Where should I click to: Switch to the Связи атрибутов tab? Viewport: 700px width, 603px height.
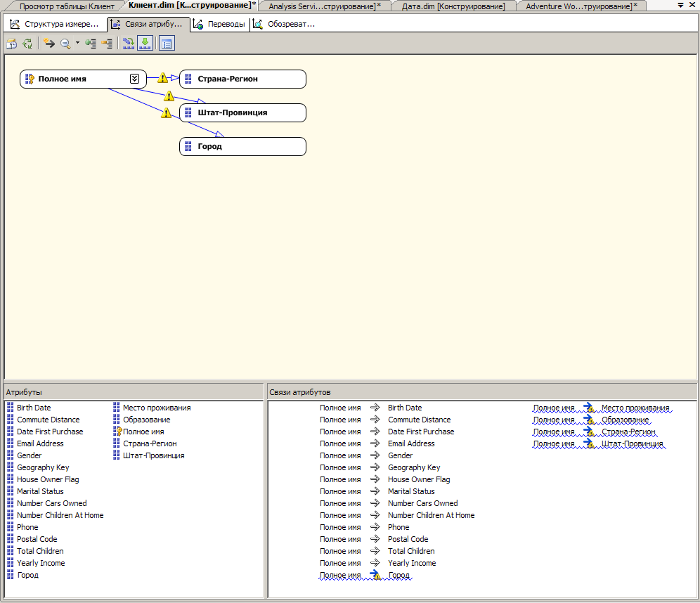pos(148,24)
